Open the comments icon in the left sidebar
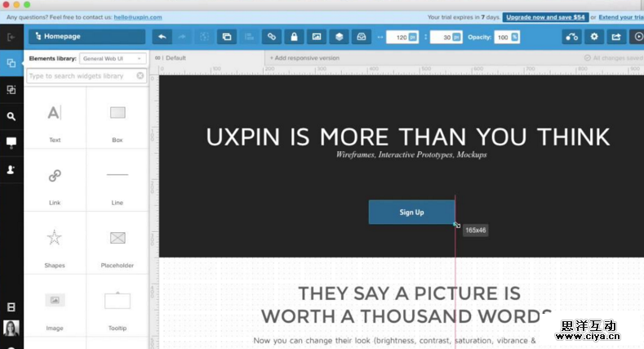Screen dimensions: 644x349 coord(11,142)
